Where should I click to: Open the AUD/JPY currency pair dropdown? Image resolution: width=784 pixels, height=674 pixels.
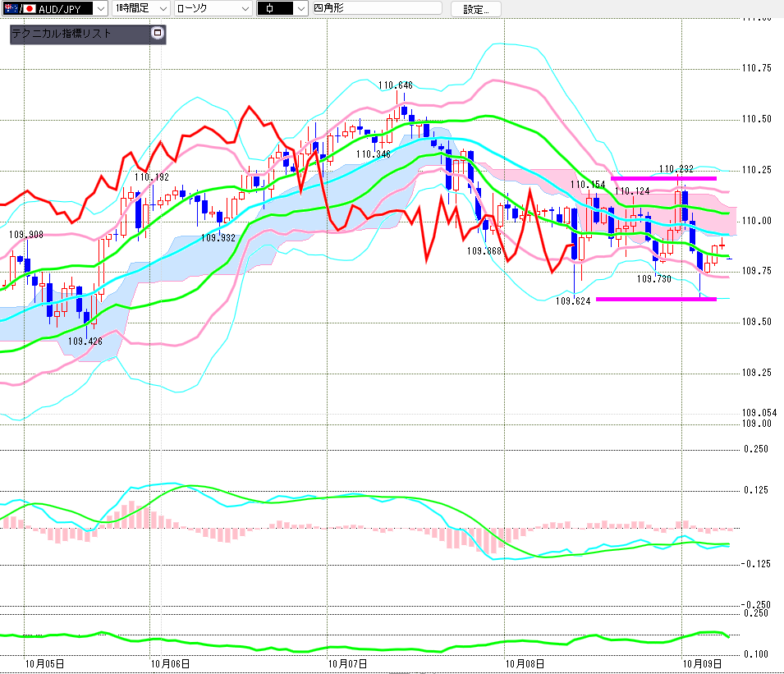[54, 8]
